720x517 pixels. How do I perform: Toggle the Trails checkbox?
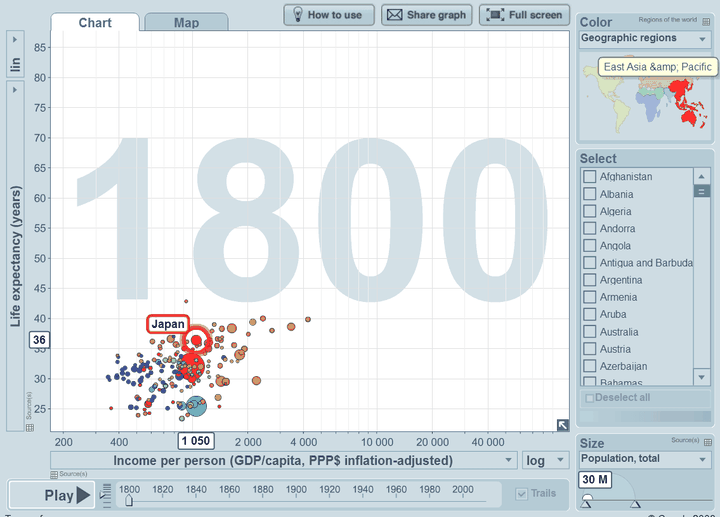[x=522, y=494]
